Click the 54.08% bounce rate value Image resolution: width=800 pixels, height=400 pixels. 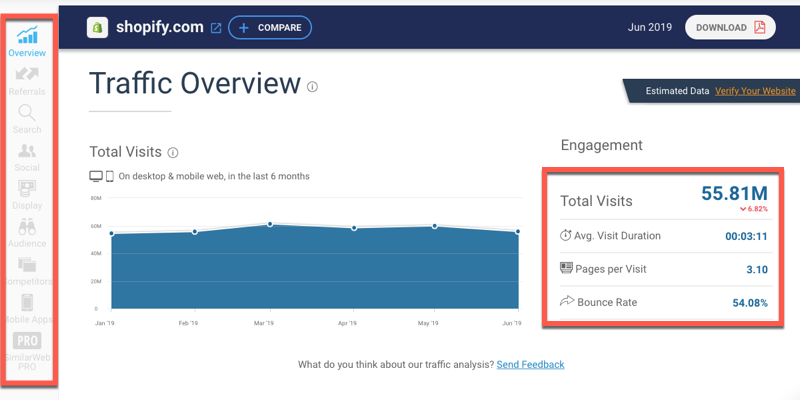750,303
